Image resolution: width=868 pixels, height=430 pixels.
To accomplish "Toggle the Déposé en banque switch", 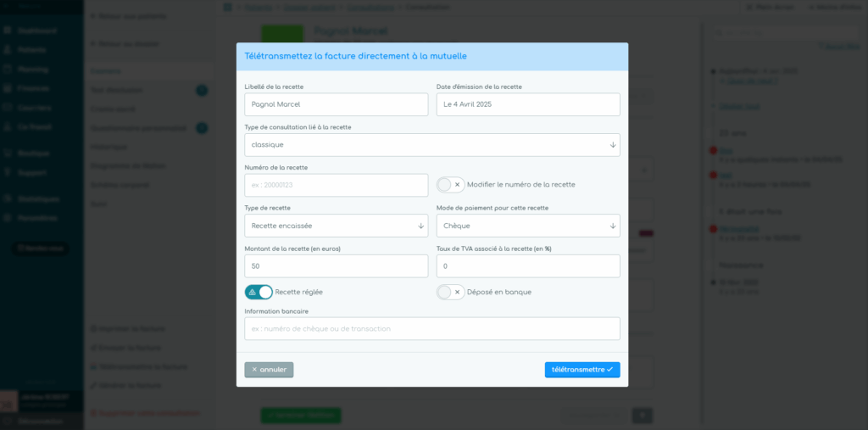I will [450, 292].
